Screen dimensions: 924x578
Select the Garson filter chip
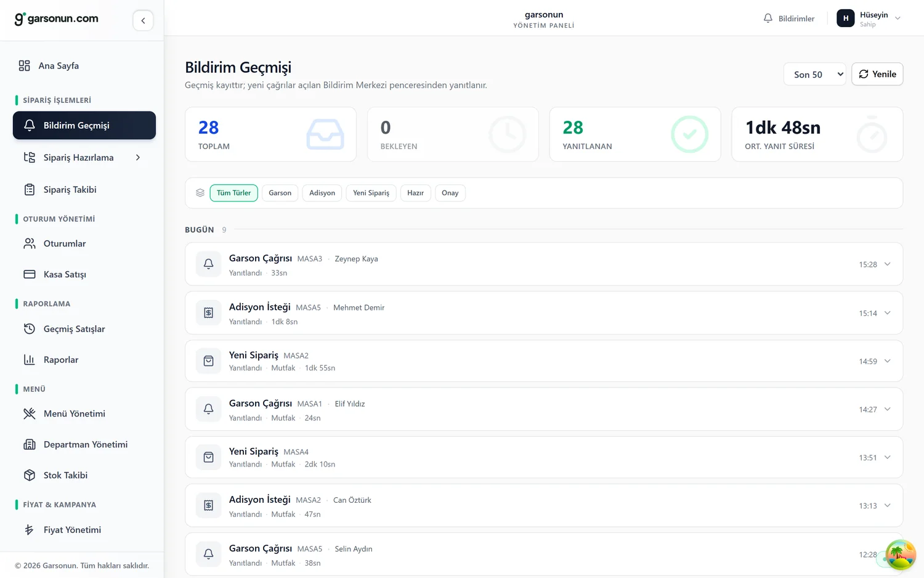[280, 193]
